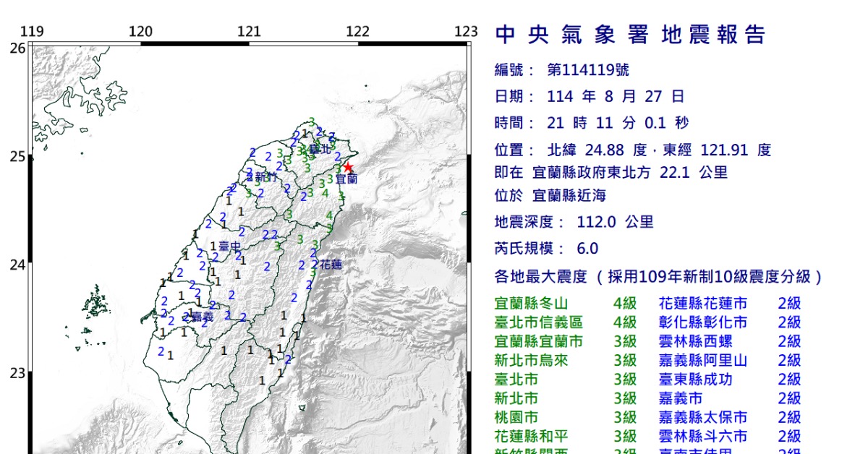
Task: Select the 花蓮縣花蓮市 2級 intensity entry
Action: 730,304
